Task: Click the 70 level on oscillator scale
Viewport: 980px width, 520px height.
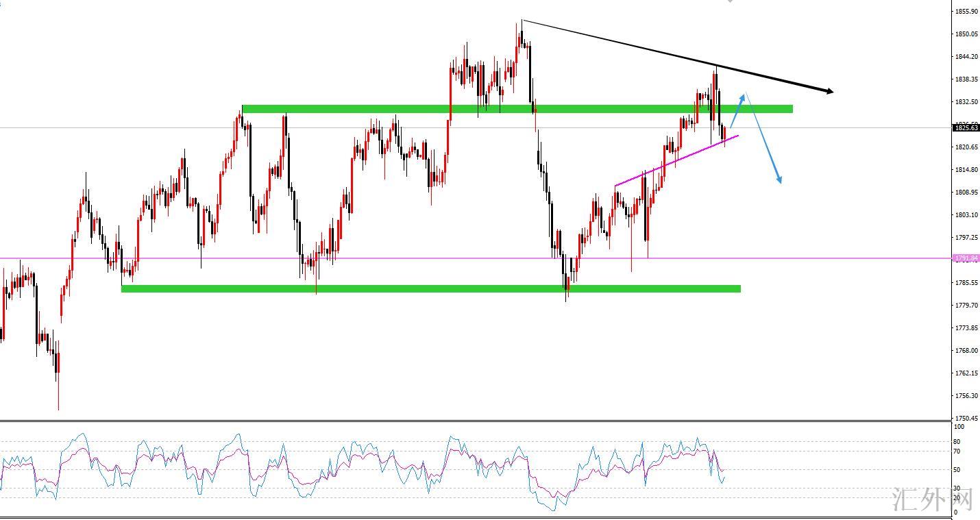Action: tap(958, 451)
